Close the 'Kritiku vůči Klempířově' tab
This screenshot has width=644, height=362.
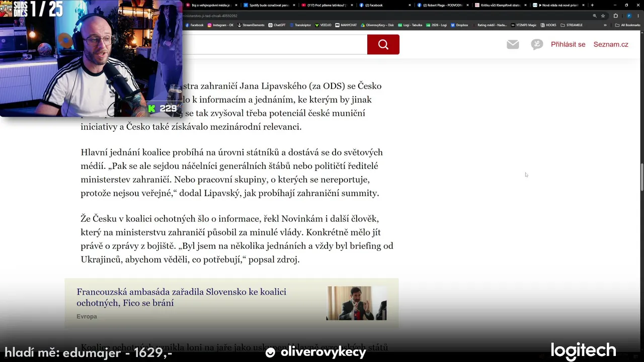(x=526, y=5)
